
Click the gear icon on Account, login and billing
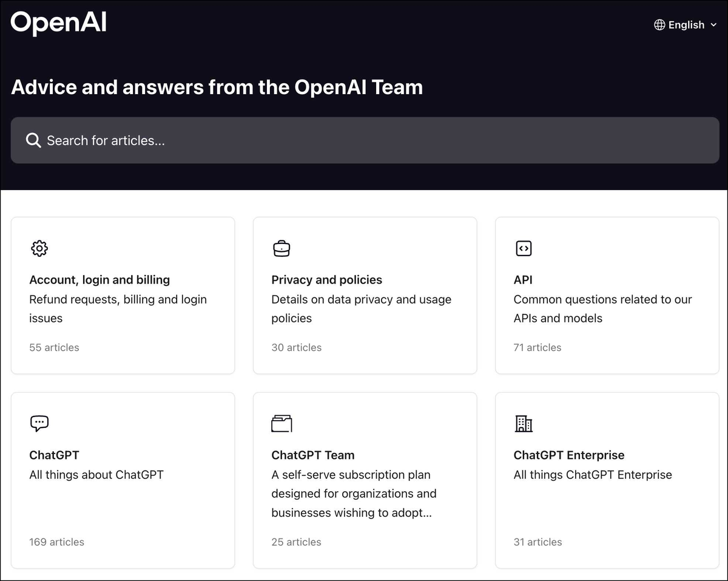coord(39,248)
